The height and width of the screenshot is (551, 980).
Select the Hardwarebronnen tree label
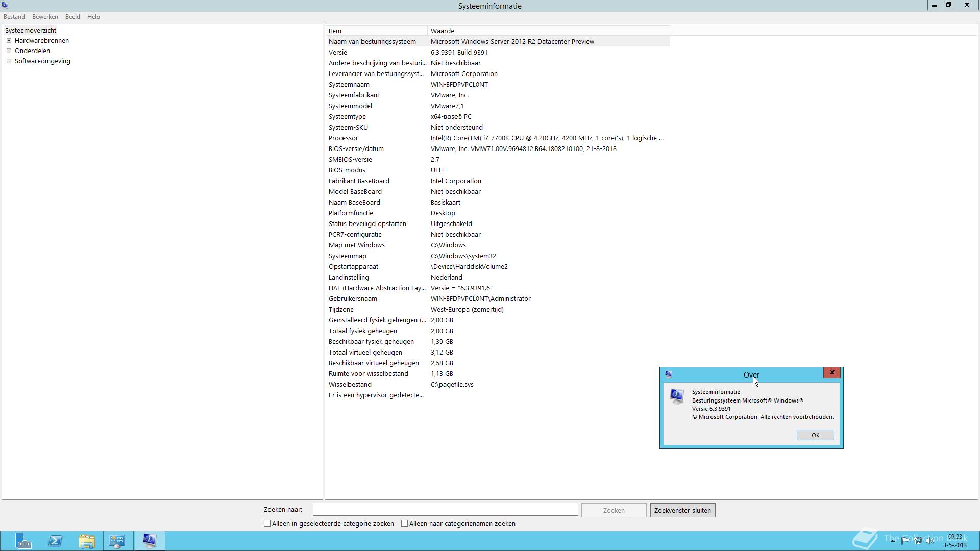point(42,40)
